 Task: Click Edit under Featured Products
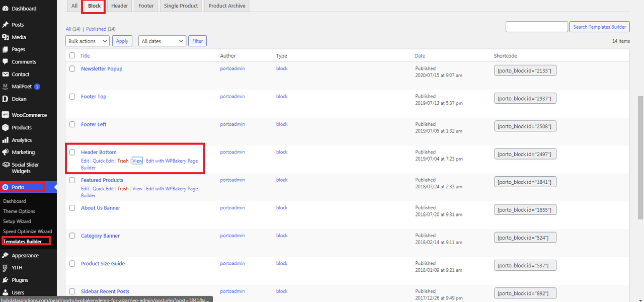pos(85,189)
